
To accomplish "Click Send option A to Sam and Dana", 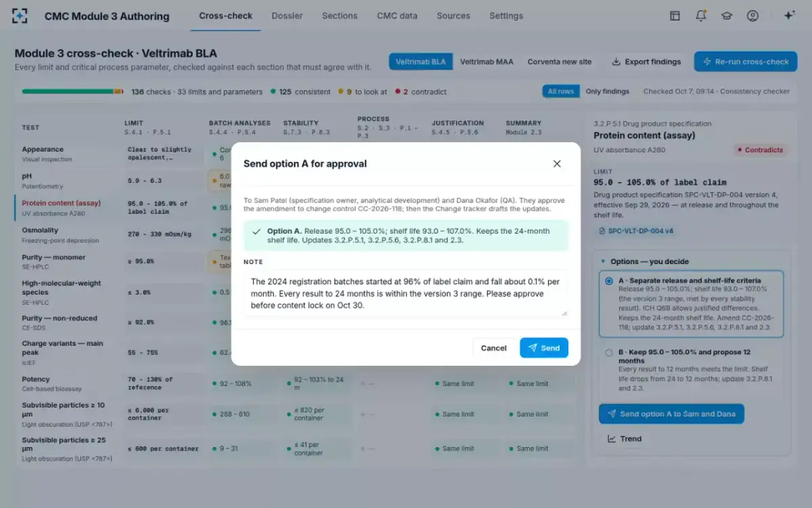I will coord(671,414).
